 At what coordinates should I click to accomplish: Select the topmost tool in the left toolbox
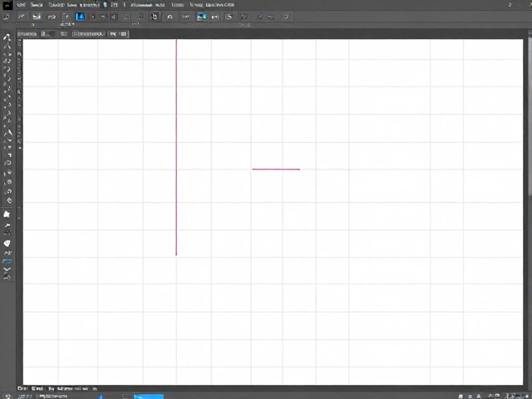pyautogui.click(x=7, y=37)
